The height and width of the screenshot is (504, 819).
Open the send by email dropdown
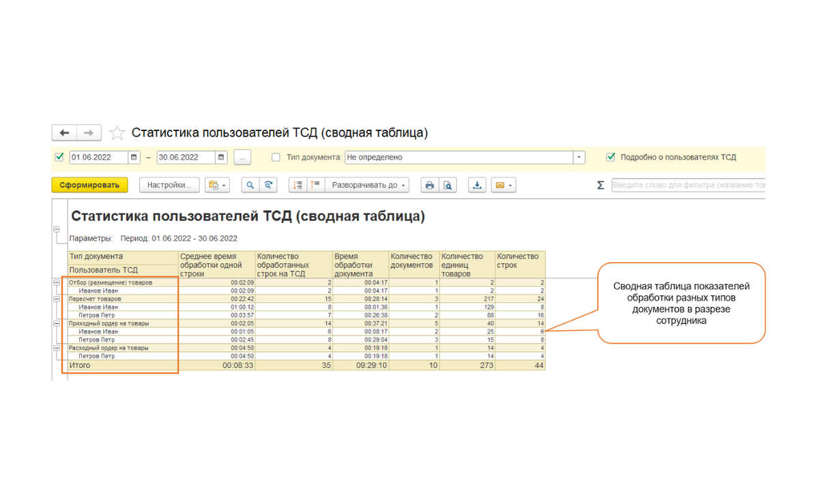(x=503, y=185)
